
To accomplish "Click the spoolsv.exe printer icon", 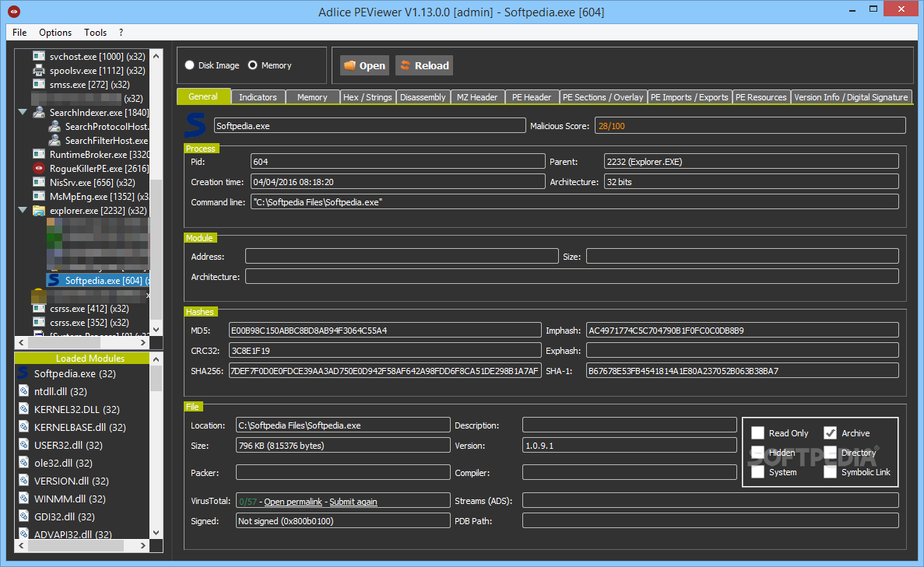I will [x=39, y=71].
